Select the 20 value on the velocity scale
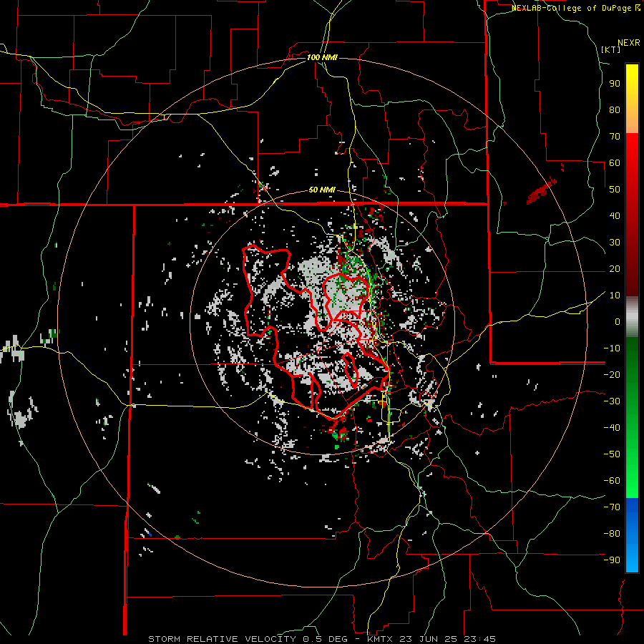644x644 pixels. 615,268
